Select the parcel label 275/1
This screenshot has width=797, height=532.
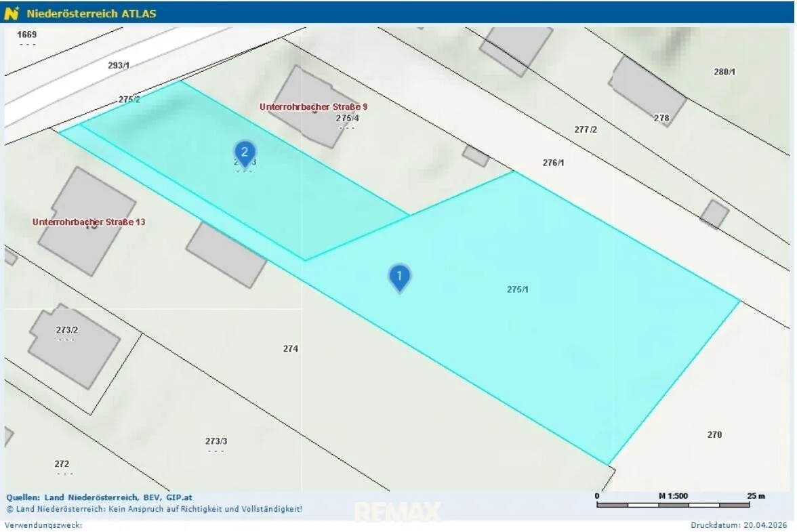click(x=518, y=289)
